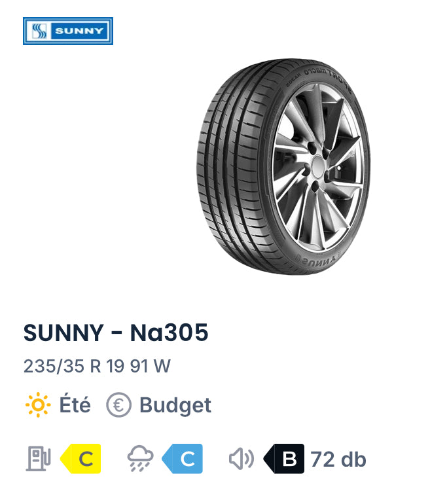Click the speaker noise level icon
This screenshot has width=430, height=504.
point(241,459)
